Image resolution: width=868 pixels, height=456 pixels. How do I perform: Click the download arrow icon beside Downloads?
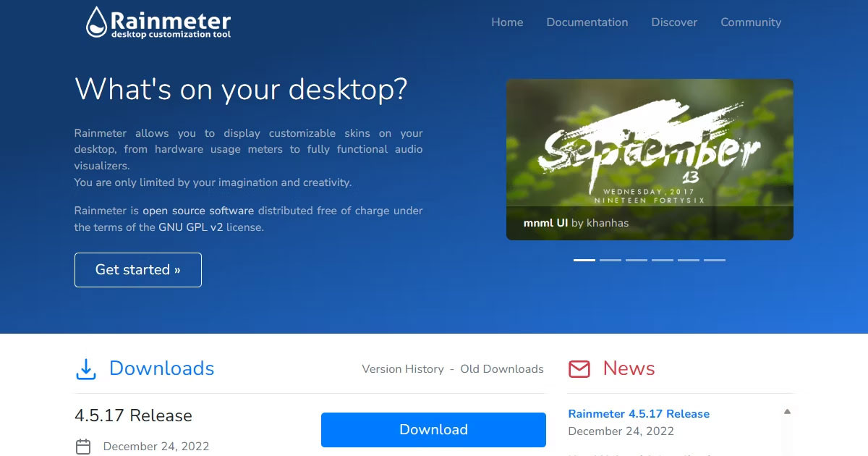click(86, 368)
